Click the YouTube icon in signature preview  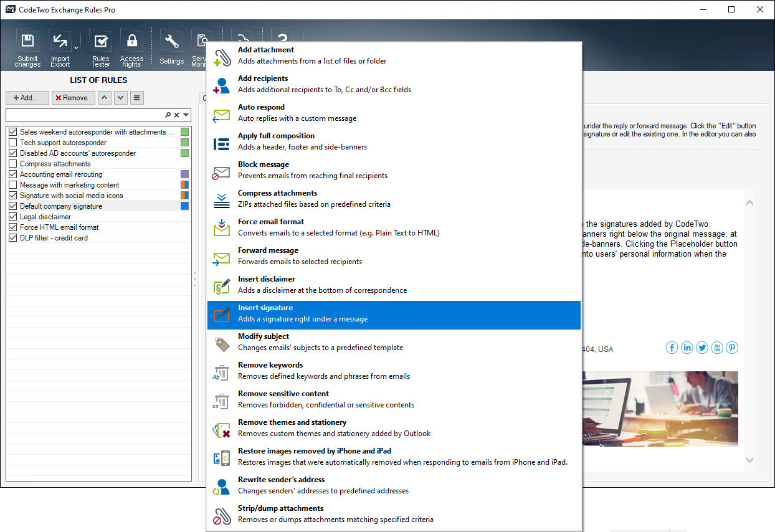pyautogui.click(x=717, y=348)
